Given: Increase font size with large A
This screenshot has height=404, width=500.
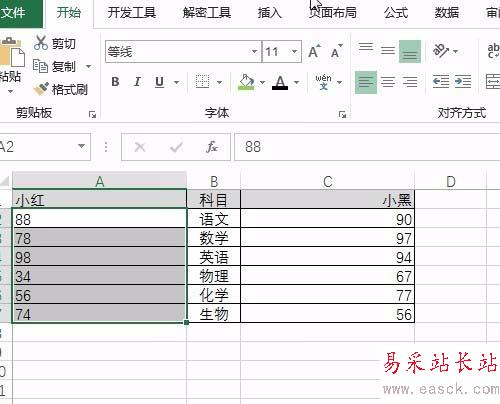Looking at the screenshot, I should (x=314, y=51).
